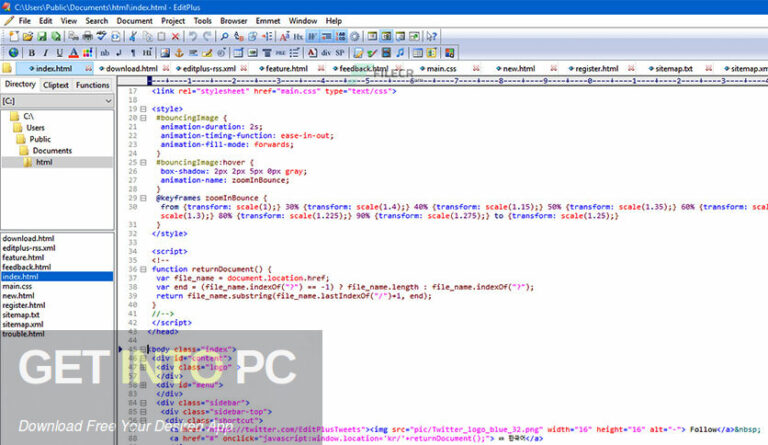This screenshot has width=768, height=445.
Task: Cut the selection using the scissors icon
Action: click(133, 36)
